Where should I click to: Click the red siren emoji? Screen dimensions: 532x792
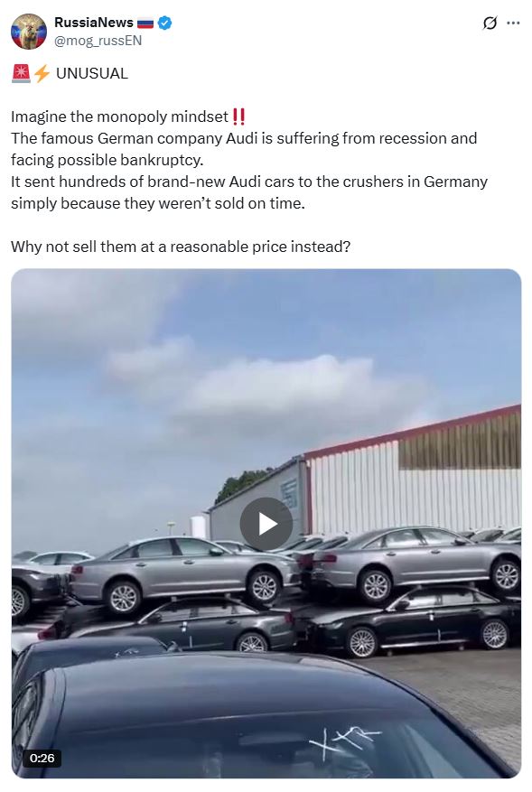[21, 73]
